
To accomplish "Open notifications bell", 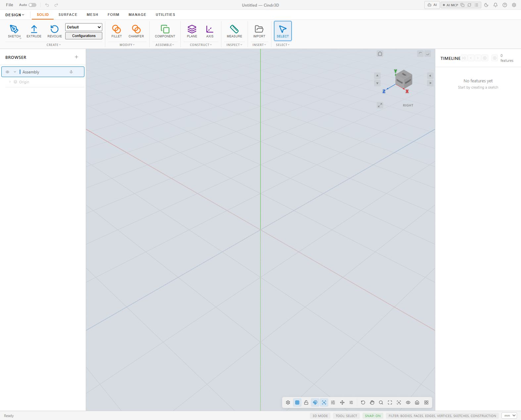I will click(496, 5).
